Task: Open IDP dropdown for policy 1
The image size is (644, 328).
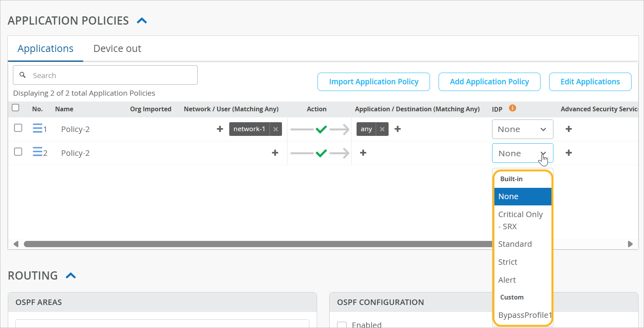Action: (522, 129)
